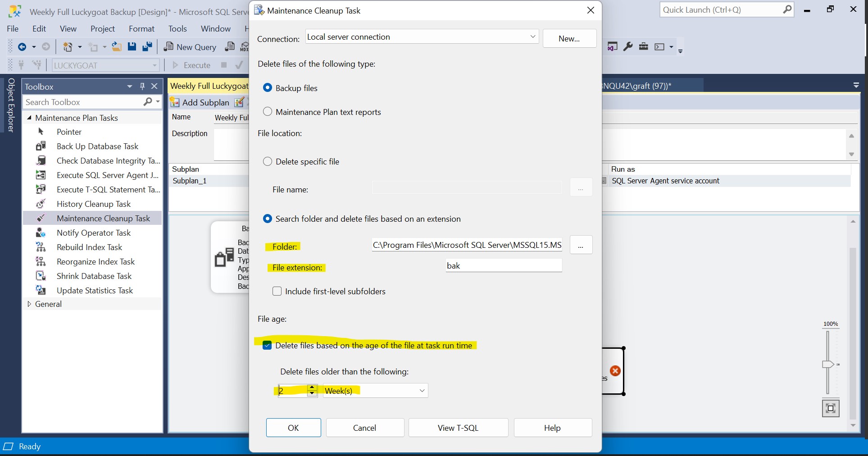This screenshot has width=868, height=456.
Task: Open the Tools menu
Action: tap(177, 29)
